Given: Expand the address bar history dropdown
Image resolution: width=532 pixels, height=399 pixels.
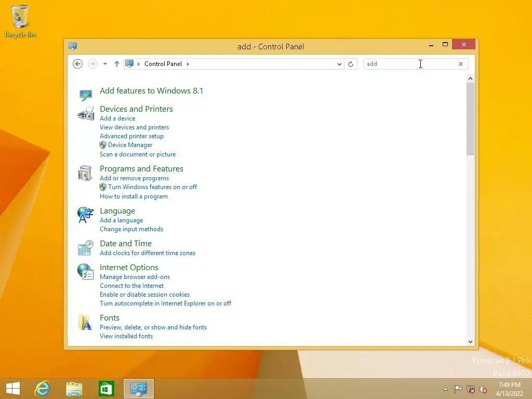Looking at the screenshot, I should coord(339,64).
